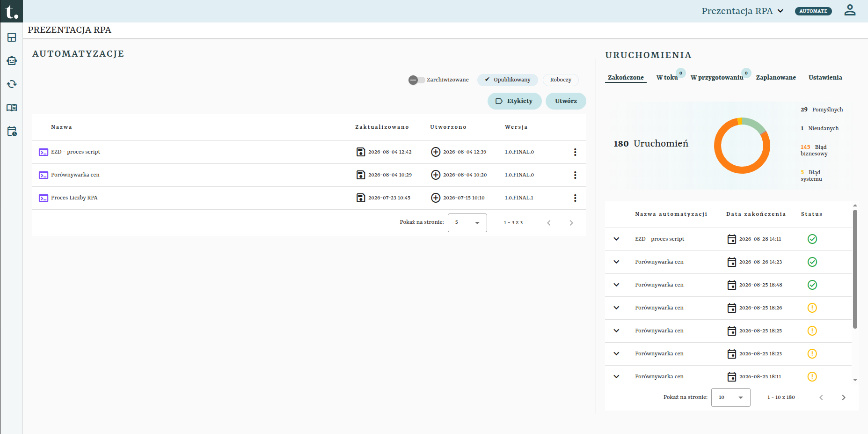868x434 pixels.
Task: Sort by the Zaktualizowano column header
Action: [x=382, y=127]
